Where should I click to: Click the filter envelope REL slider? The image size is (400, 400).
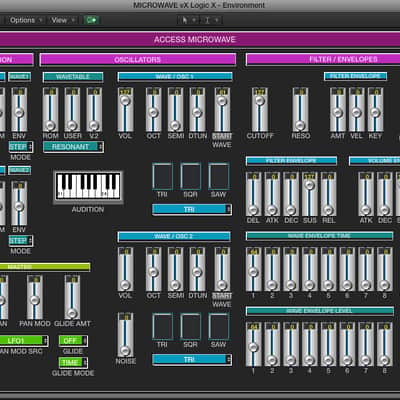(x=328, y=194)
